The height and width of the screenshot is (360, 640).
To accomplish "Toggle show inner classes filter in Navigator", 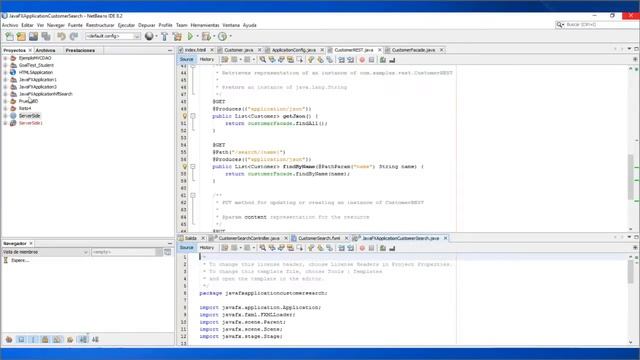I will tap(57, 340).
